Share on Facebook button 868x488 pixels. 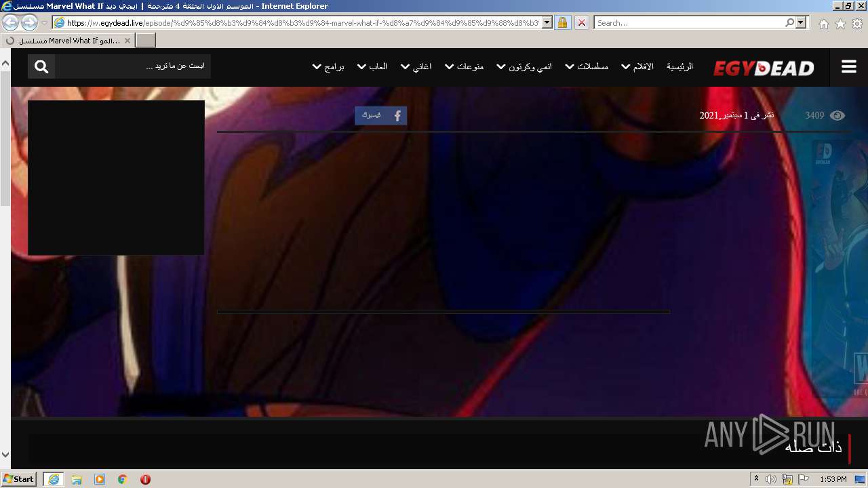(380, 115)
